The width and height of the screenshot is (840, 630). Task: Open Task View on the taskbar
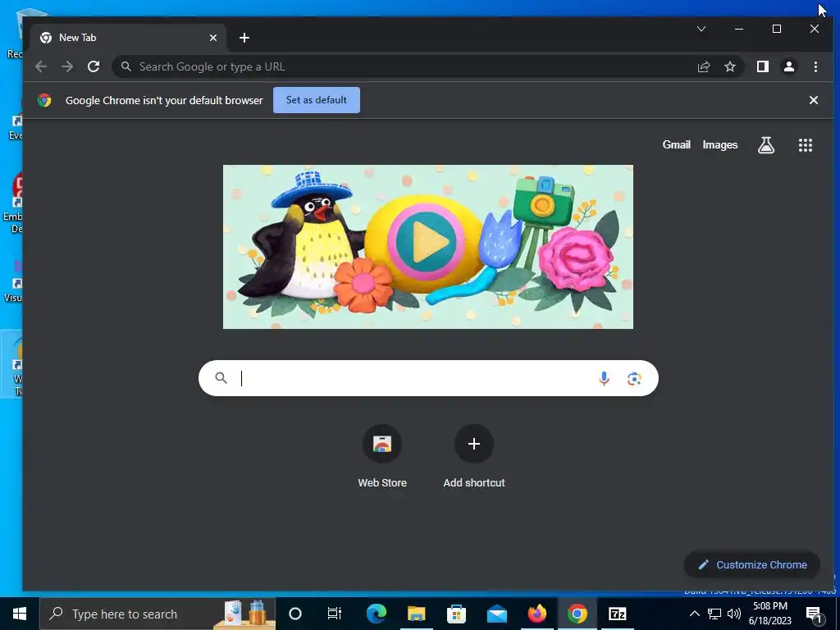coord(335,614)
